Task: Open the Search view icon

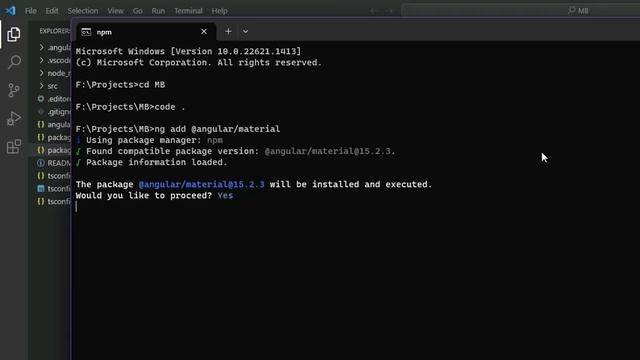Action: coord(14,62)
